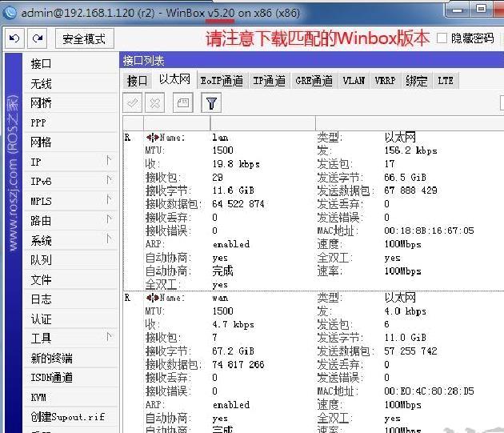Viewport: 504px width, 433px height.
Task: Click the 19.8 kbps receive rate
Action: [236, 164]
